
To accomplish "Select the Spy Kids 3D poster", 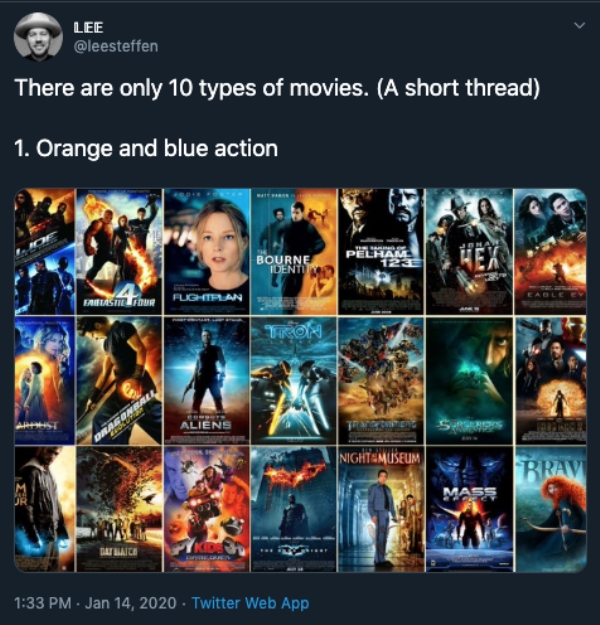I will click(207, 509).
